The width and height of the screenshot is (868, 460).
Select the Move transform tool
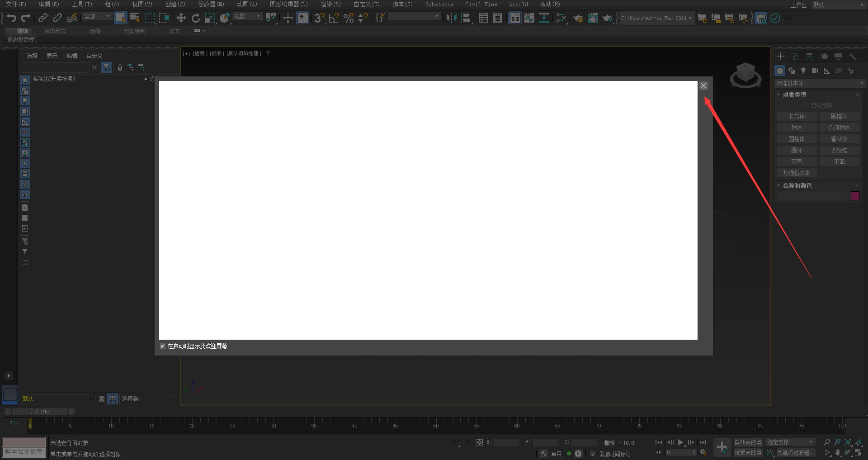tap(181, 18)
